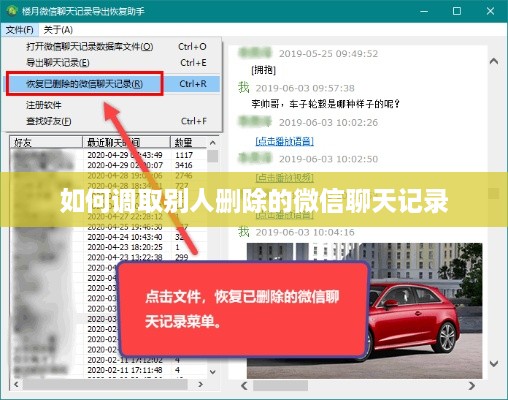
Task: Click the friend list scroll-up arrow
Action: click(x=213, y=143)
